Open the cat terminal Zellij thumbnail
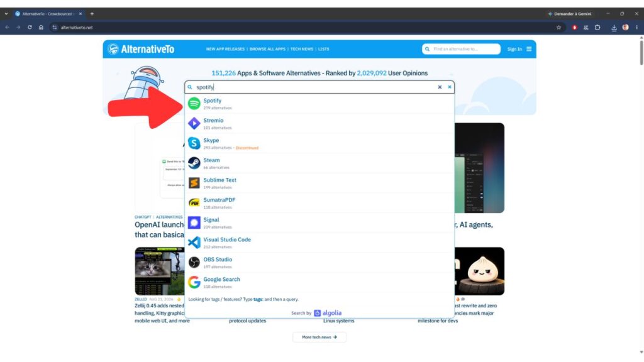The height and width of the screenshot is (362, 644). click(x=159, y=271)
